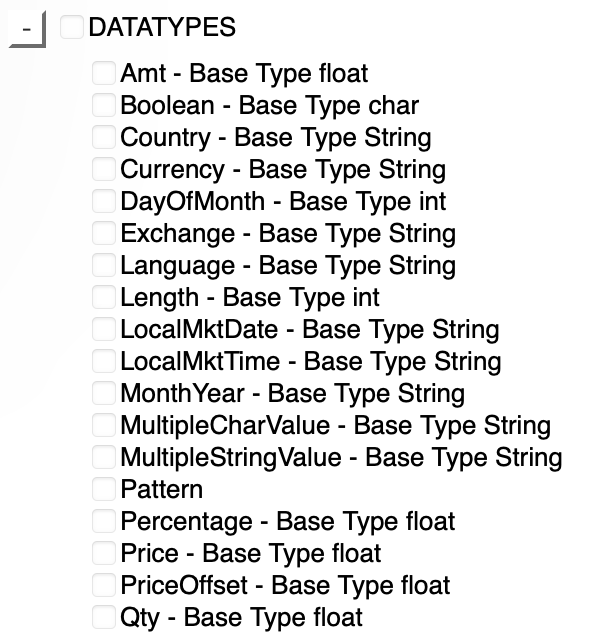Click the Qty float item label
604x632 pixels.
pos(241,617)
